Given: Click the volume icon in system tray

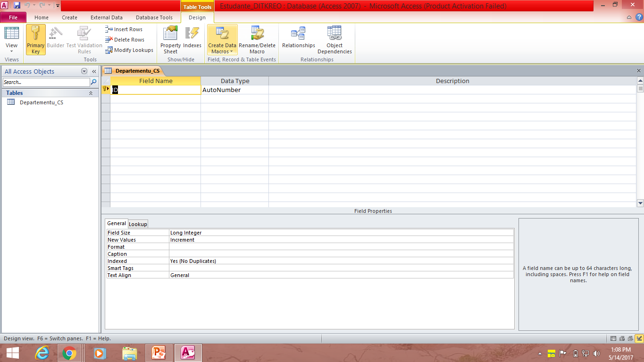Looking at the screenshot, I should click(596, 354).
